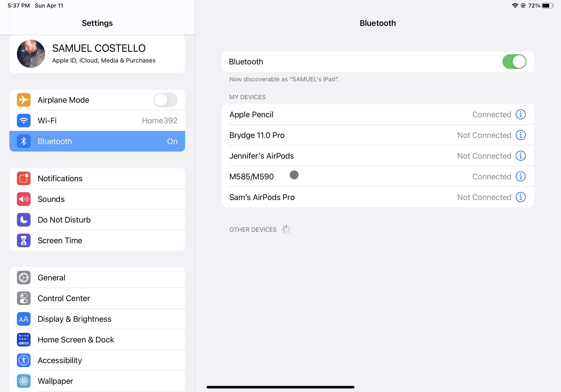Open Home Screen & Dock settings
Viewport: 561px width, 392px height.
(x=97, y=340)
